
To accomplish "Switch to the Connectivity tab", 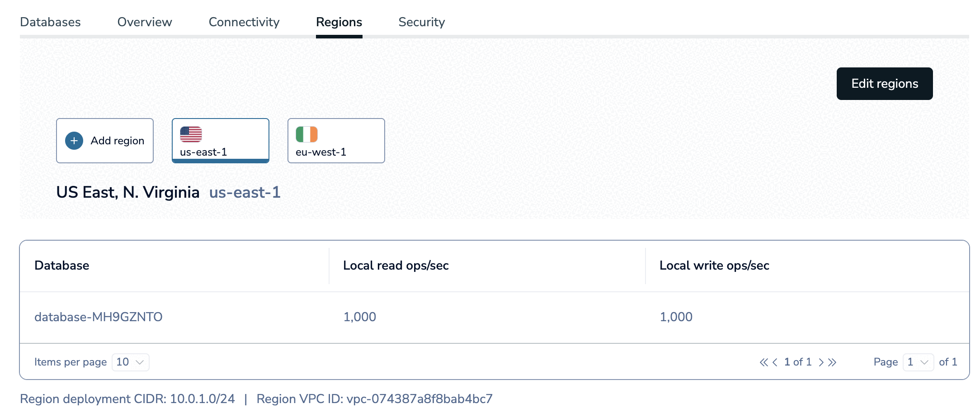I will (x=244, y=22).
